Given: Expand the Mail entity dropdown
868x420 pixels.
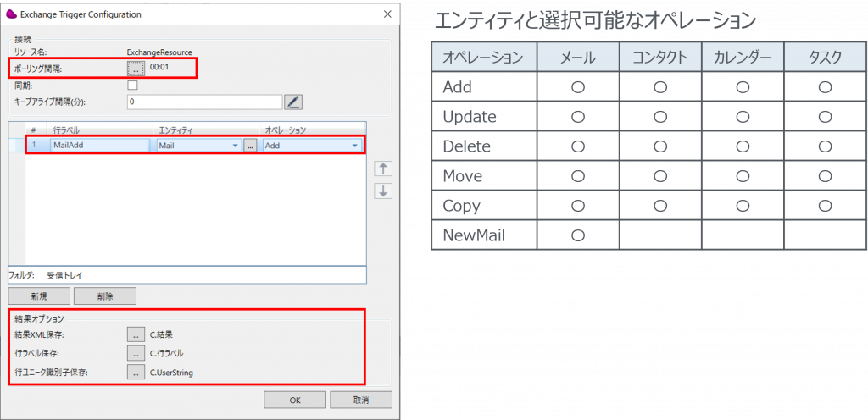Looking at the screenshot, I should click(x=235, y=146).
